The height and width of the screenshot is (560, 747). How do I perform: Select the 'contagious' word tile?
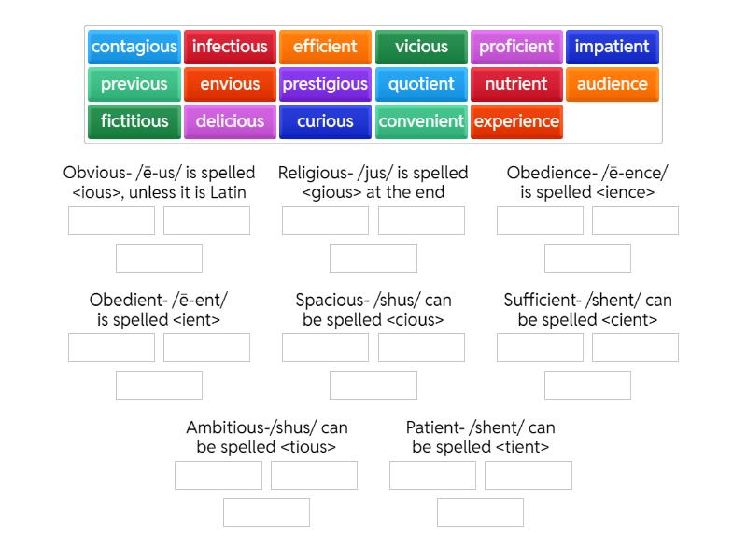coord(134,47)
